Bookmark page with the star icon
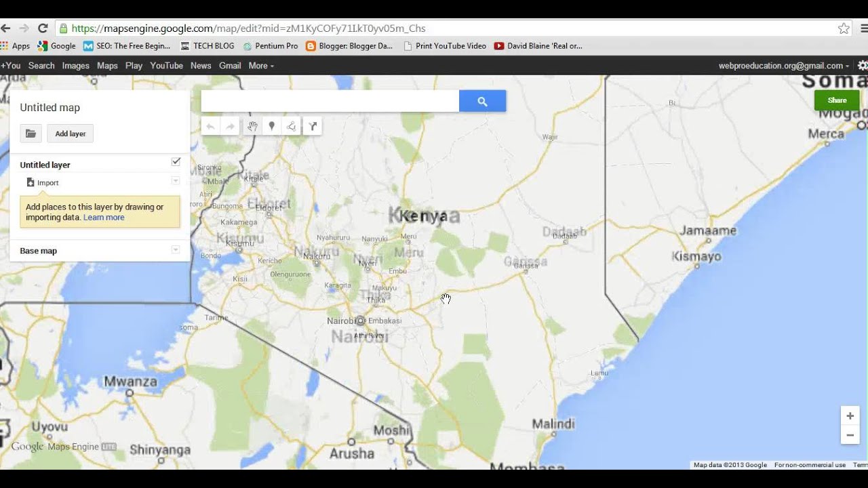Image resolution: width=868 pixels, height=488 pixels. tap(844, 28)
